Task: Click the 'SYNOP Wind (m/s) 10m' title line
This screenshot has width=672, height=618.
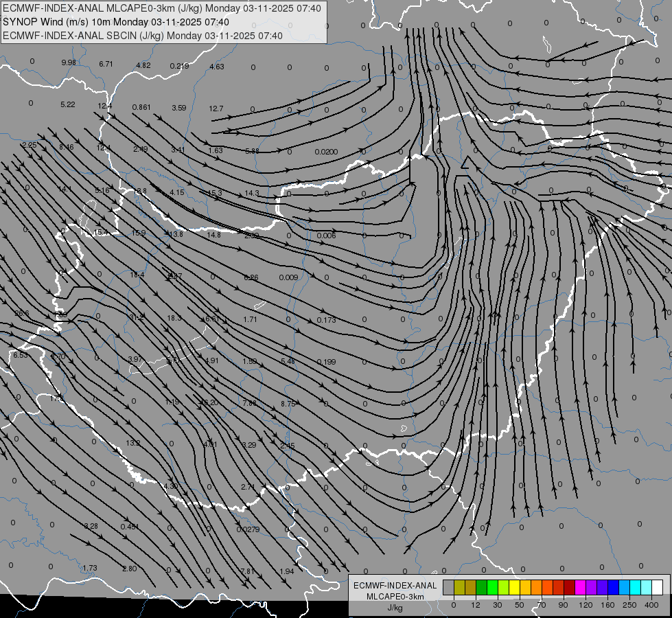Action: 116,22
